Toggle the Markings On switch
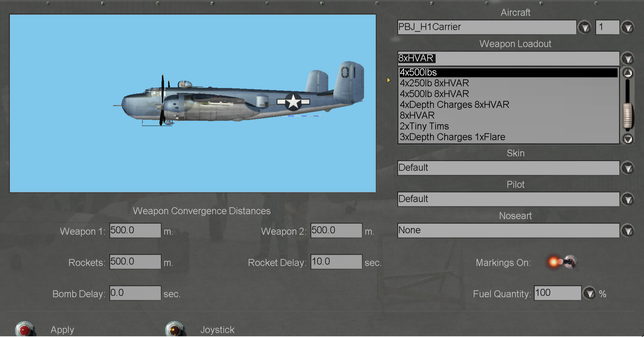 pyautogui.click(x=563, y=262)
